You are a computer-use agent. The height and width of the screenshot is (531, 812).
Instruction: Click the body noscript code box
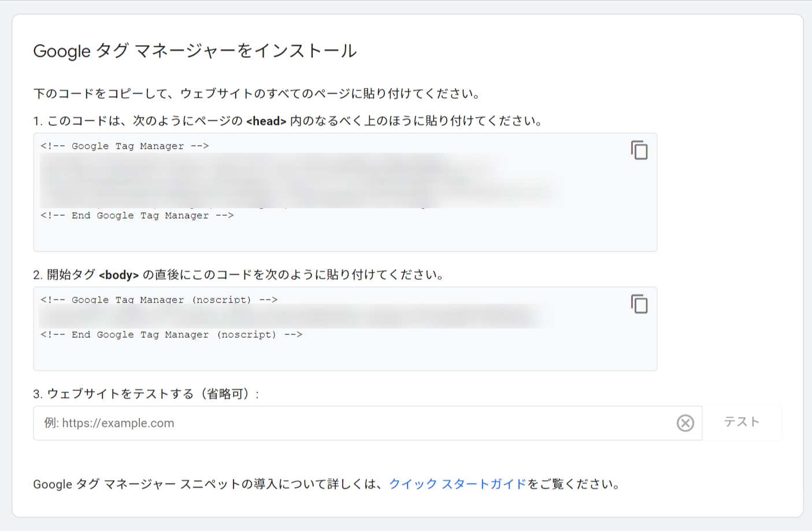click(345, 329)
